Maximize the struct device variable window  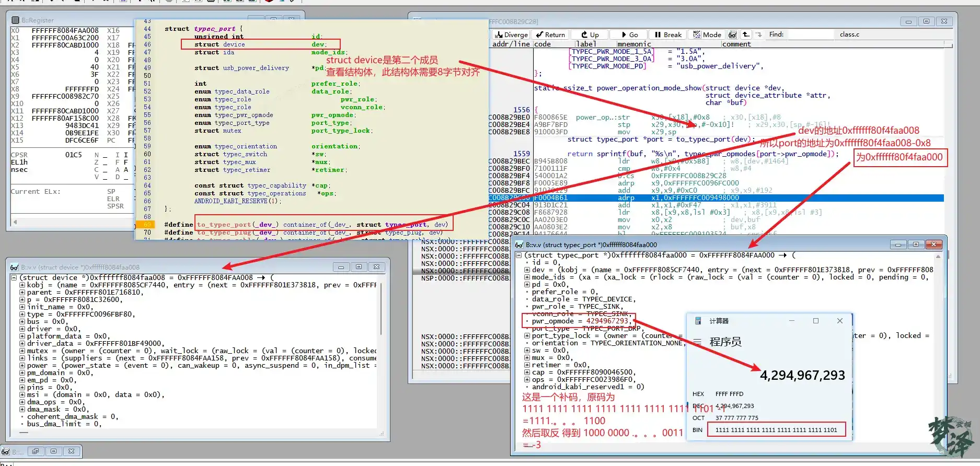(x=359, y=267)
